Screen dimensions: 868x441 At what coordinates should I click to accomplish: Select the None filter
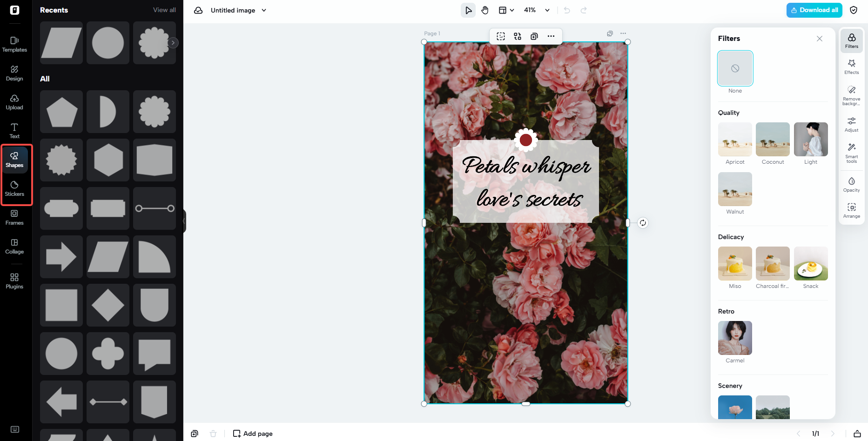(x=735, y=68)
